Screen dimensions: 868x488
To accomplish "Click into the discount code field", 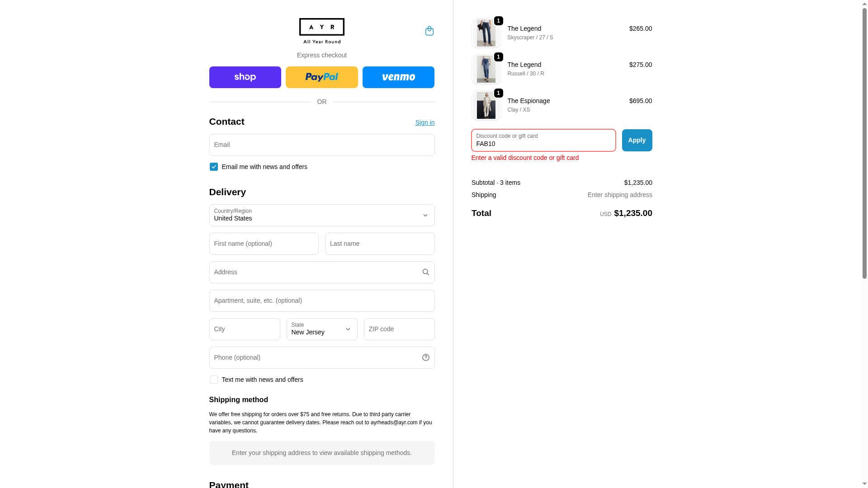I will tap(543, 141).
